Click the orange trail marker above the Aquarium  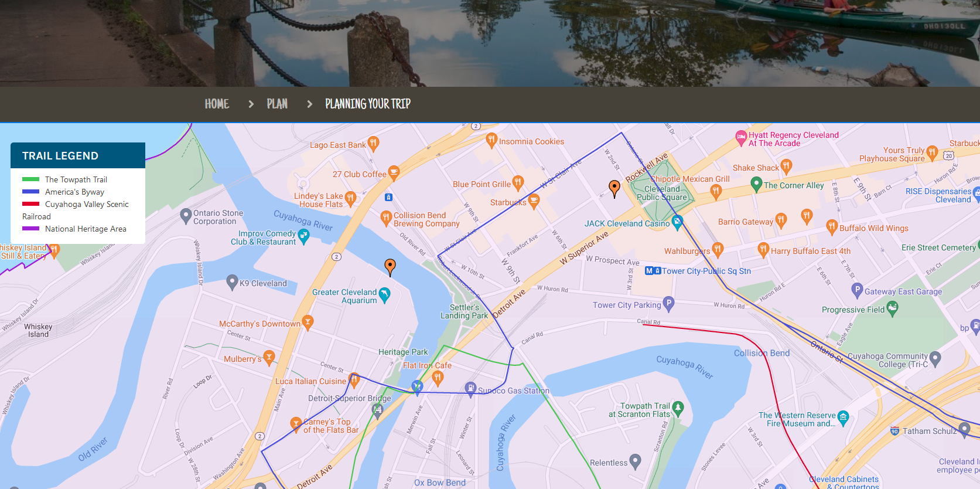[x=390, y=267]
